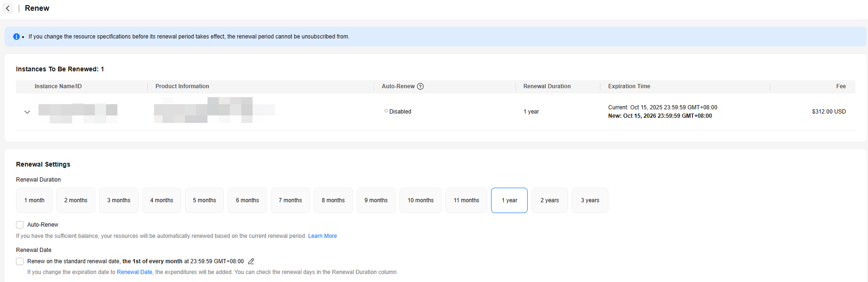The height and width of the screenshot is (282, 868).
Task: Pick the 6 months duration option
Action: coord(247,200)
